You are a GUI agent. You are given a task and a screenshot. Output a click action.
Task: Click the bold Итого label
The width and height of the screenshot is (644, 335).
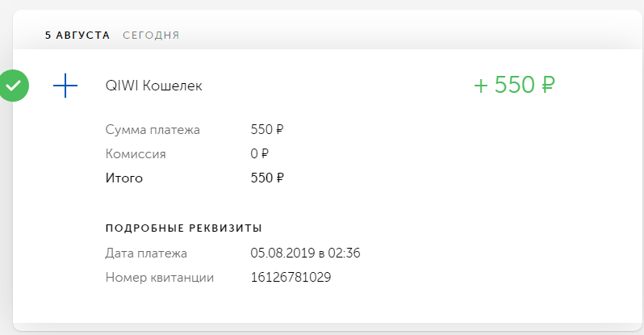point(124,178)
